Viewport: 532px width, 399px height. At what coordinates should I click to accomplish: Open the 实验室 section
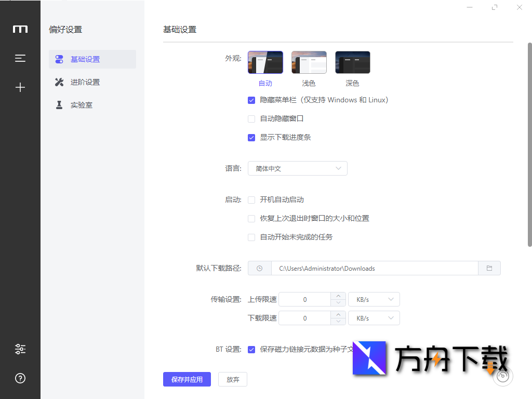(x=82, y=104)
